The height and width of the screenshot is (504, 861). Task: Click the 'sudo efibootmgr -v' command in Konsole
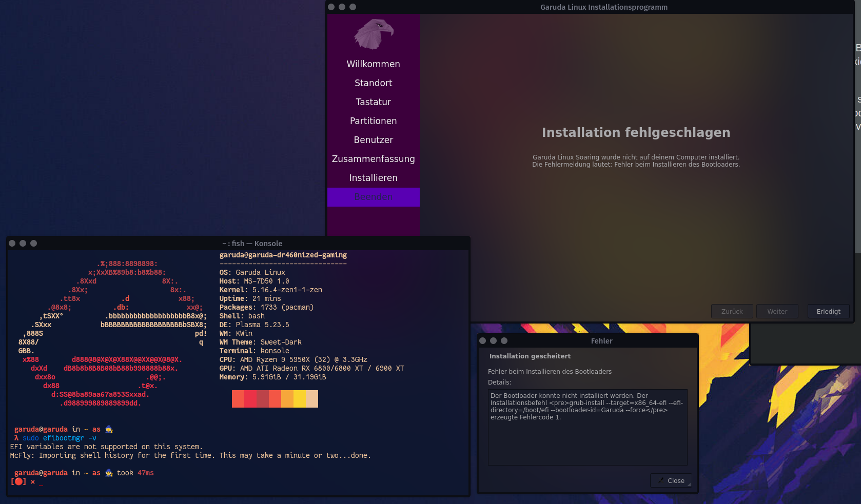point(60,438)
